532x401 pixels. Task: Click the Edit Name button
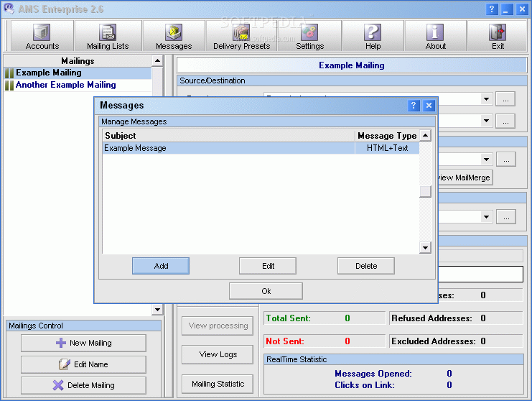coord(83,364)
